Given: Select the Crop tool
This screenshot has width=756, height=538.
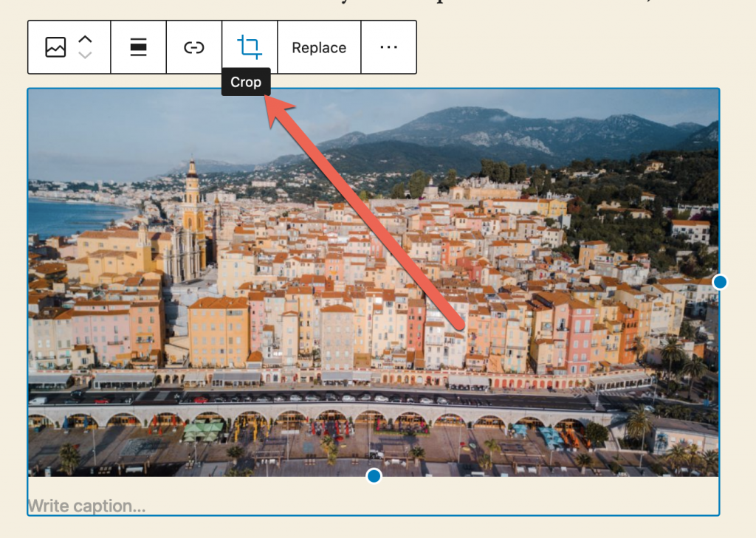Looking at the screenshot, I should (250, 47).
